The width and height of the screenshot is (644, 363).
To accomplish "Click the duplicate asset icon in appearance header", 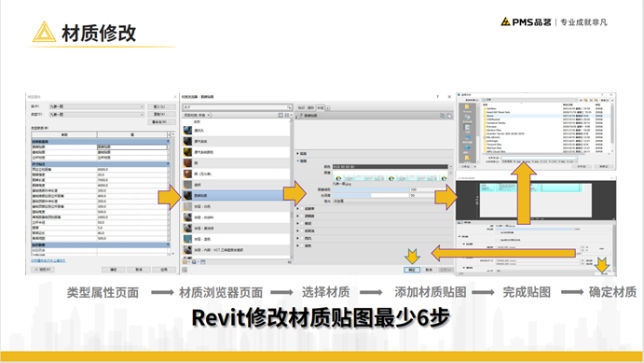I will tap(449, 116).
